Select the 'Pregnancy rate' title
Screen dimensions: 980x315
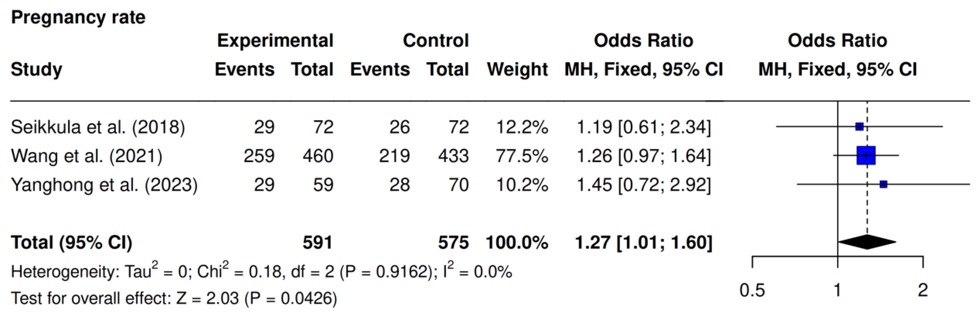click(78, 17)
